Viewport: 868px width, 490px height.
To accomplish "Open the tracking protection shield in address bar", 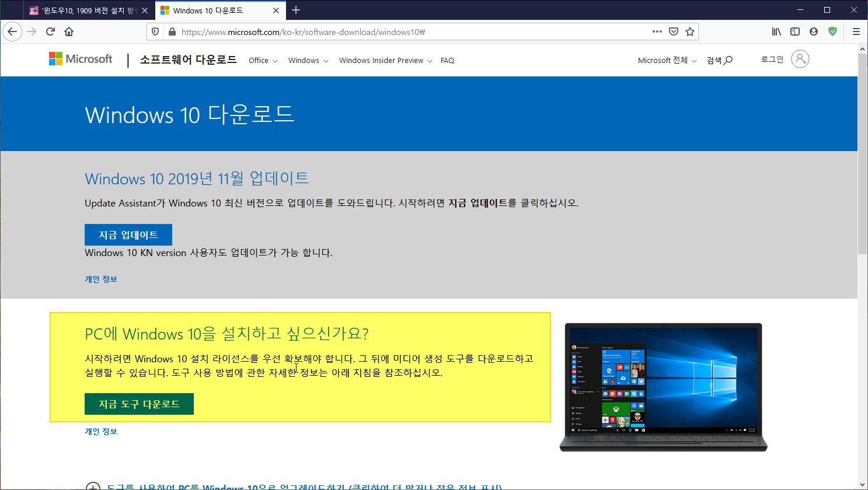I will (155, 32).
